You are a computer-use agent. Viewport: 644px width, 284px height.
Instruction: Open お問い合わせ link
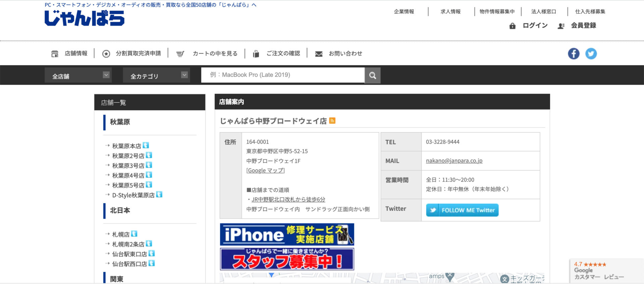[x=345, y=54]
